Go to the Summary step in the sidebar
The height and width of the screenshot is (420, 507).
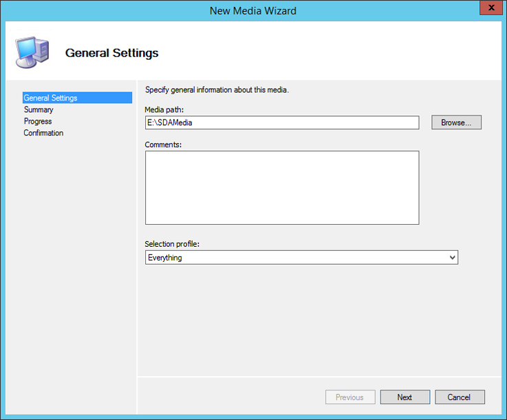coord(39,110)
